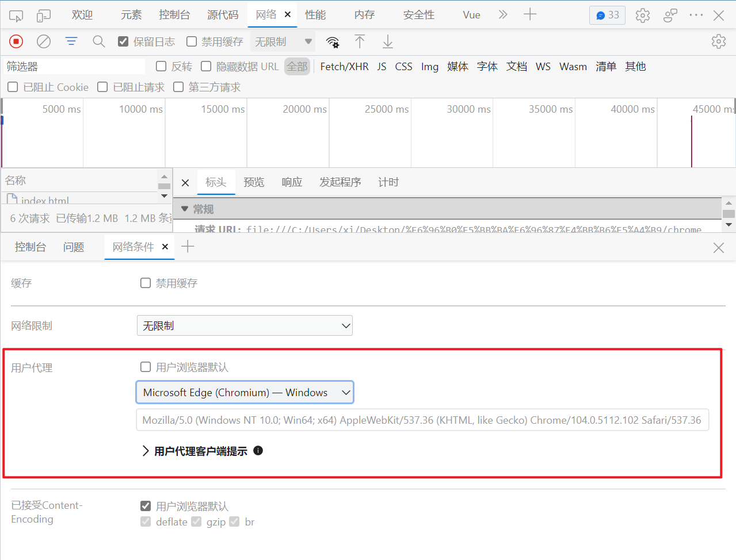Click the 33 issues counter button

tap(607, 15)
